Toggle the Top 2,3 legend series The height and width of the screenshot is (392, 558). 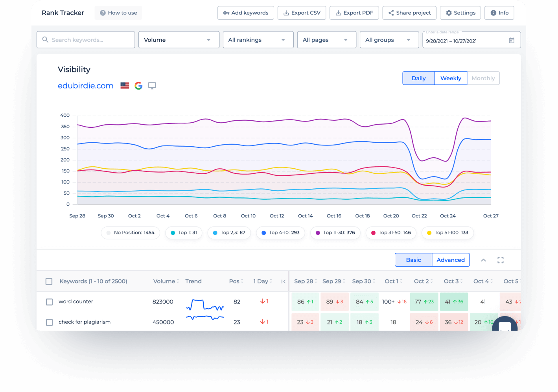(x=229, y=233)
